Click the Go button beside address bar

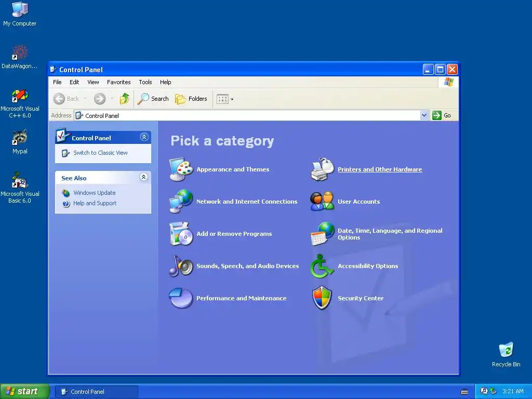click(x=442, y=115)
